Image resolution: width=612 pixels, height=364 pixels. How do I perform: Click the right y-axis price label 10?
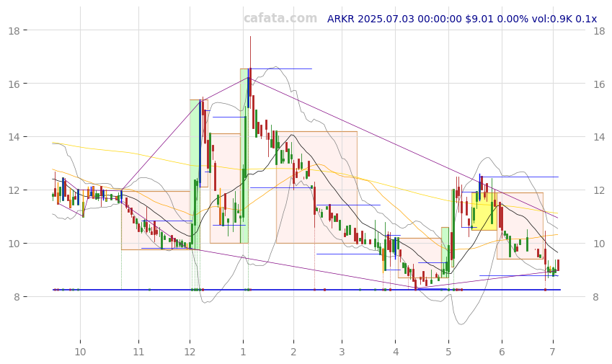[x=599, y=244]
